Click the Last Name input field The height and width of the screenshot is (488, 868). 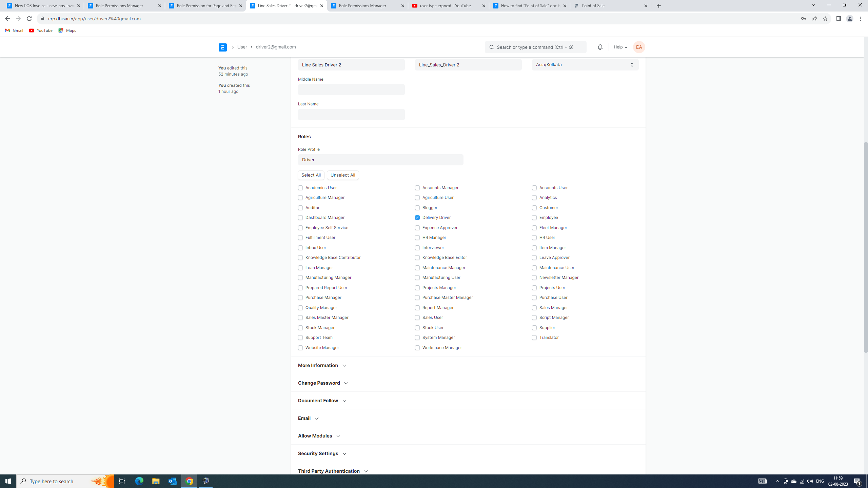351,114
